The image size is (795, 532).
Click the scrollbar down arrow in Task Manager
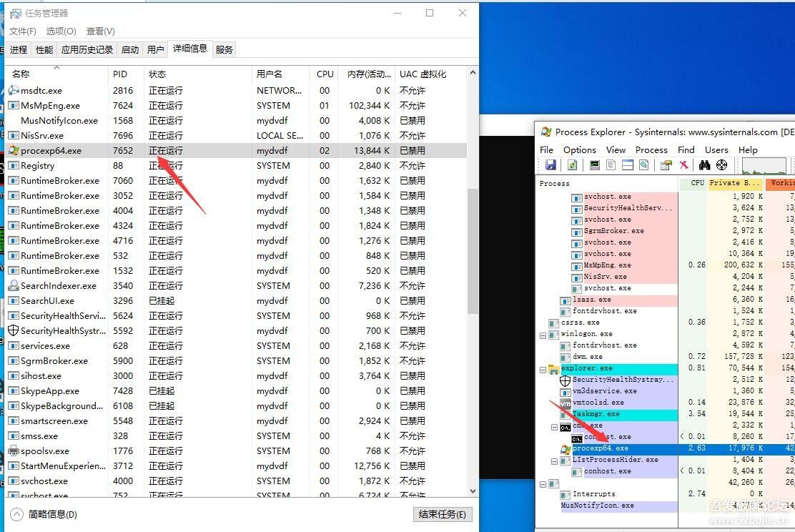click(x=473, y=491)
